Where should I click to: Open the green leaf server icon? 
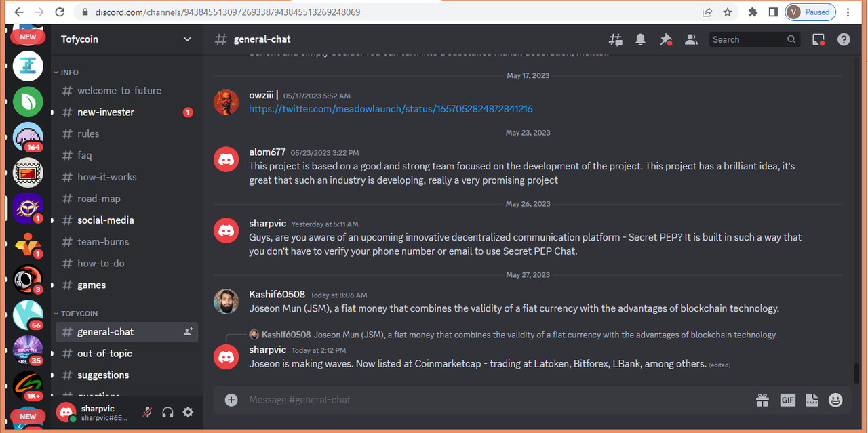pyautogui.click(x=28, y=102)
